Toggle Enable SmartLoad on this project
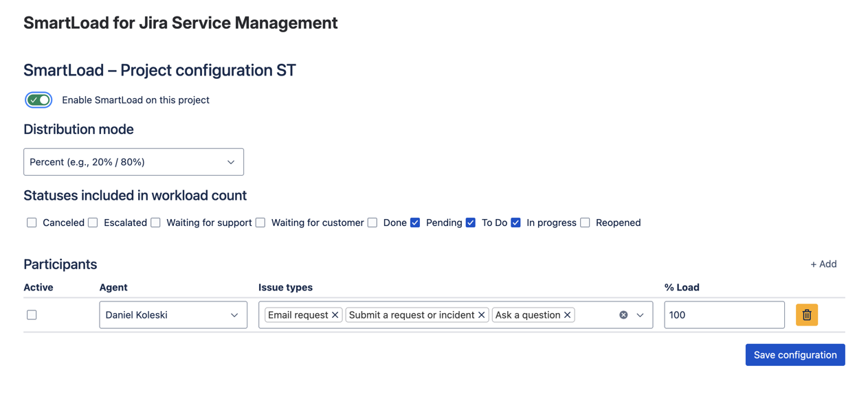Screen dimensions: 868x412 click(38, 100)
